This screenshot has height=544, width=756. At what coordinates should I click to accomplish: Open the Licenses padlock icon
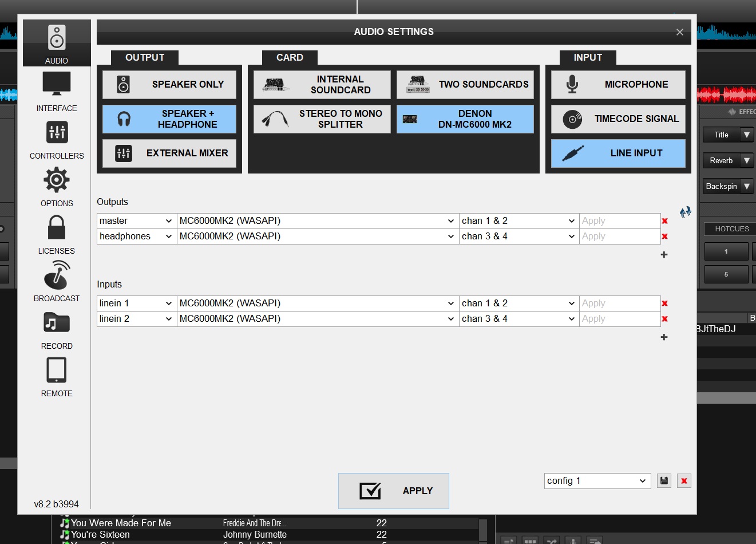point(57,227)
